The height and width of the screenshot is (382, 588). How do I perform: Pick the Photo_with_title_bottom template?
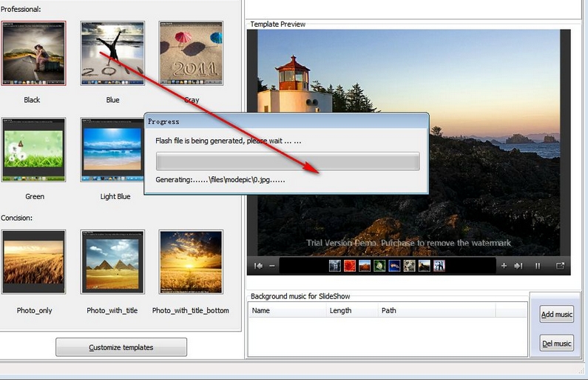click(191, 261)
